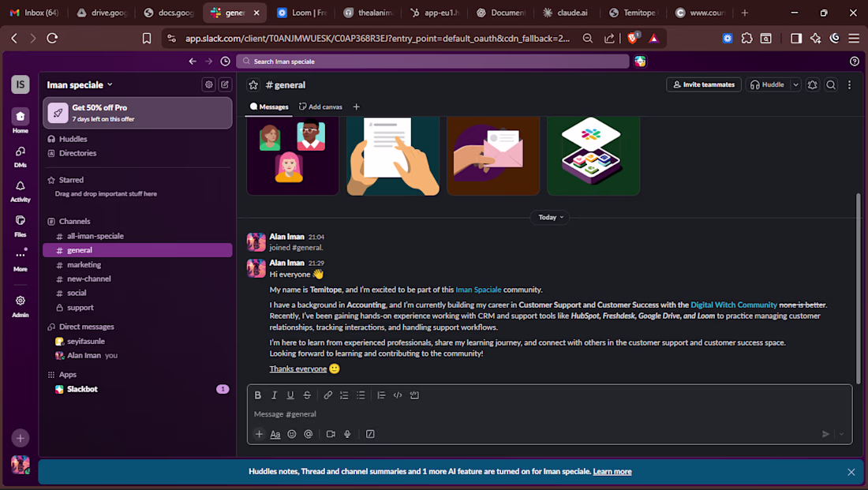Open slash command shortcuts
The image size is (868, 490).
click(370, 434)
